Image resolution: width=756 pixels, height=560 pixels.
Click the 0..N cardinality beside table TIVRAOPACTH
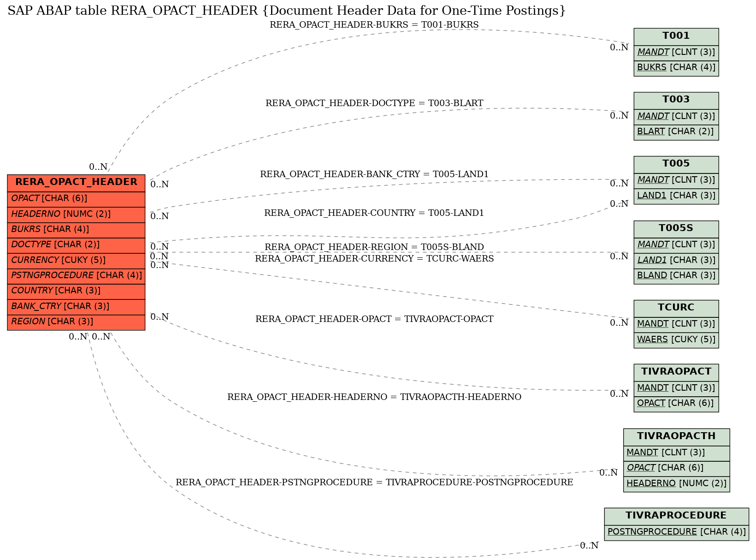coord(608,473)
